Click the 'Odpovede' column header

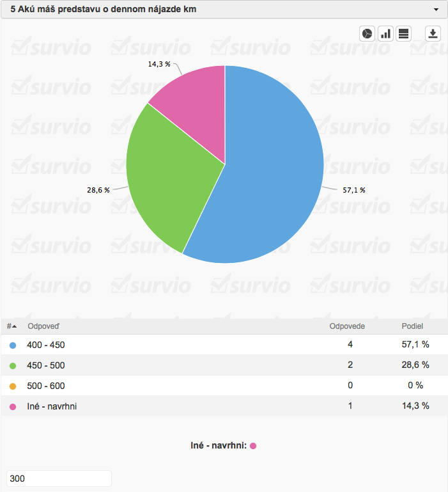347,326
